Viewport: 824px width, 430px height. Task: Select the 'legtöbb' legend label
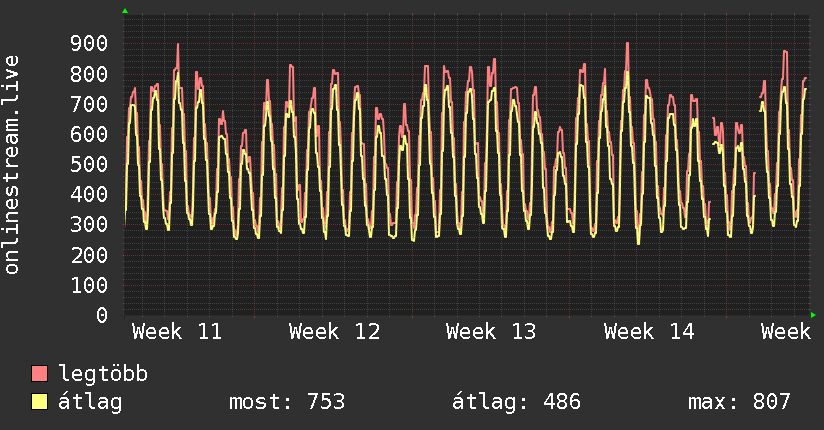point(103,374)
